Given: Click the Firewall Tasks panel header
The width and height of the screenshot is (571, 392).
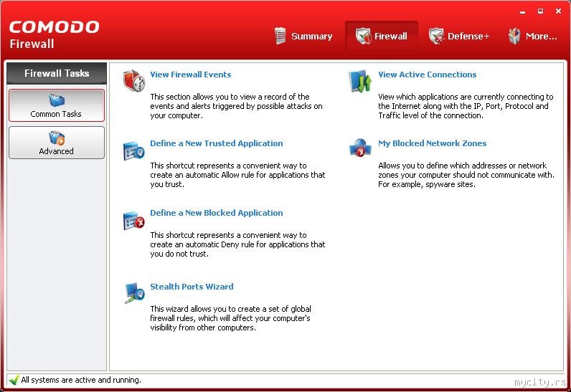Looking at the screenshot, I should (57, 73).
